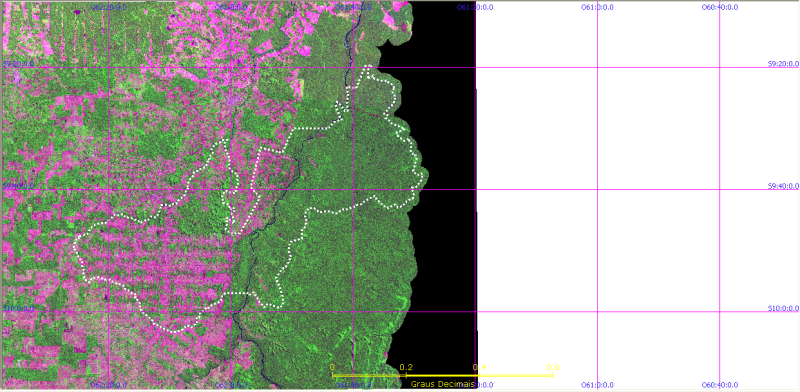Click the S9:40:0.0 latitude label on right edge
This screenshot has width=800, height=392.
783,186
